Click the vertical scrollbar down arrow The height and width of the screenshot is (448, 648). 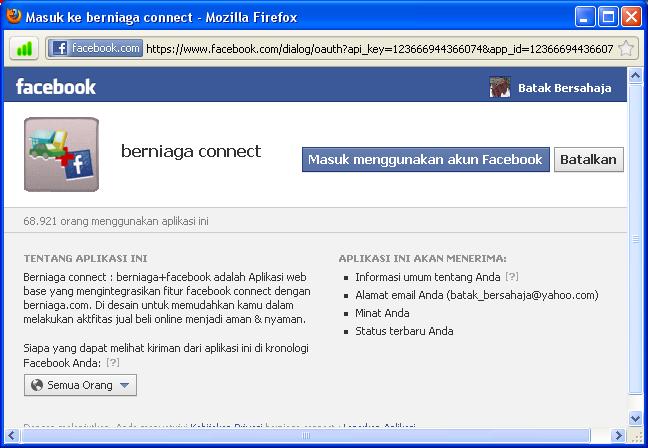(x=635, y=418)
